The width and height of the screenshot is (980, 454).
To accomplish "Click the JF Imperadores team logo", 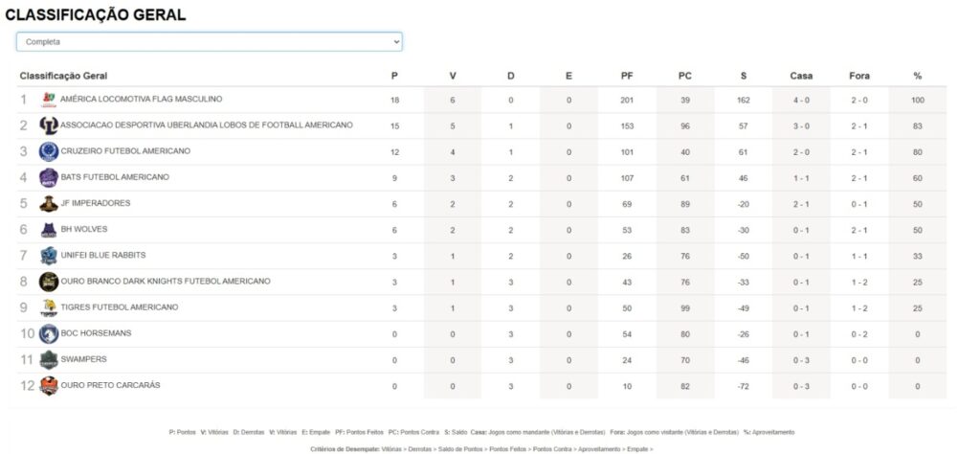I will click(48, 203).
